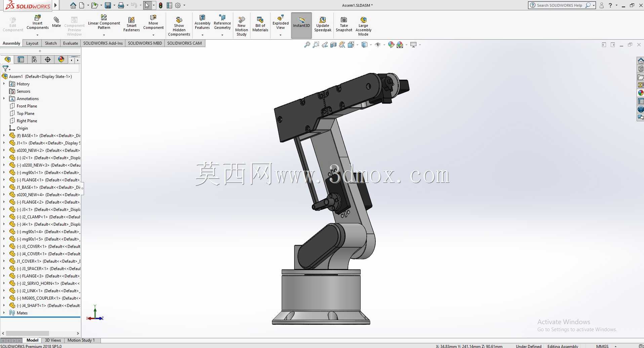Select the Mate tool
This screenshot has height=348, width=644.
click(x=56, y=22)
